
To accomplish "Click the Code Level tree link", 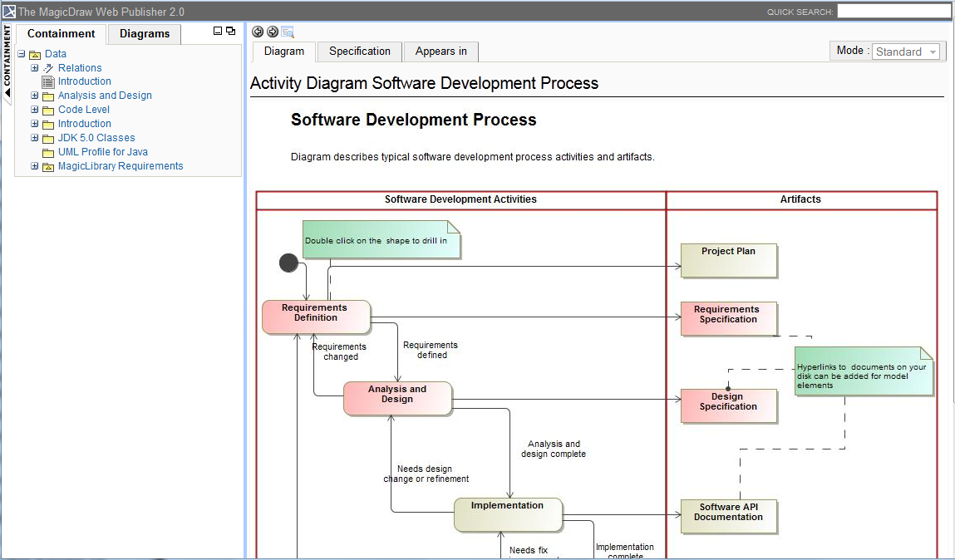I will coord(83,110).
